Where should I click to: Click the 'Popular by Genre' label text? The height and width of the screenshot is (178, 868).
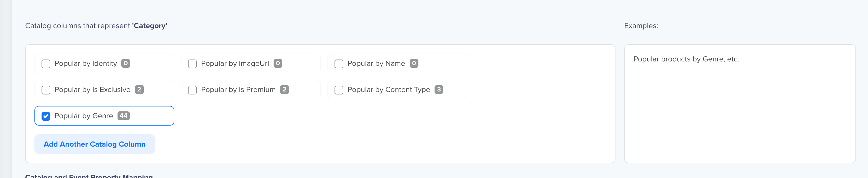coord(84,116)
